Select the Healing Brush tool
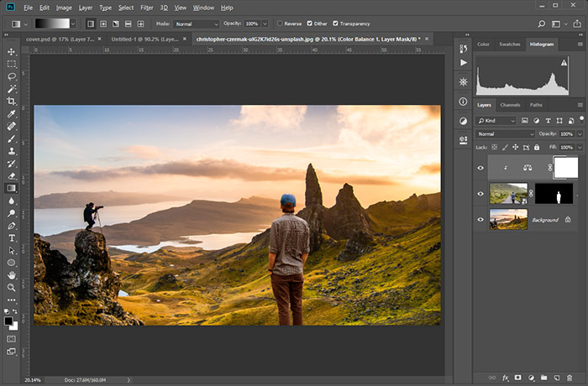 click(12, 127)
